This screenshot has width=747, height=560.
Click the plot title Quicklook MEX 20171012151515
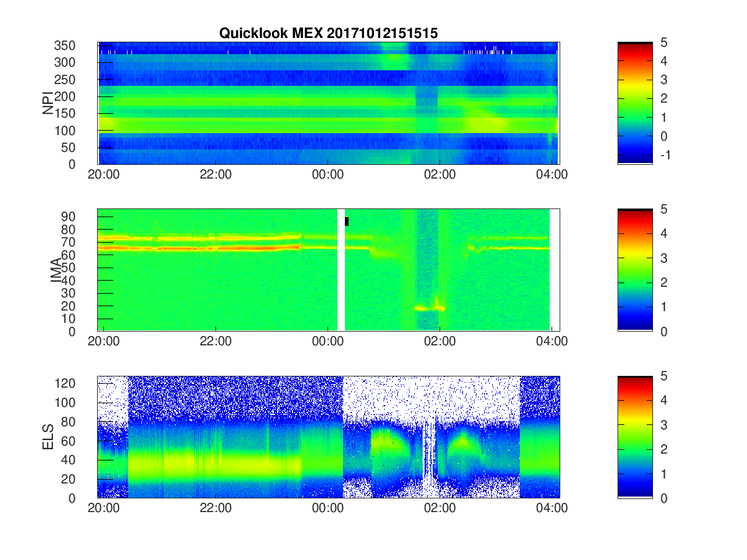328,34
